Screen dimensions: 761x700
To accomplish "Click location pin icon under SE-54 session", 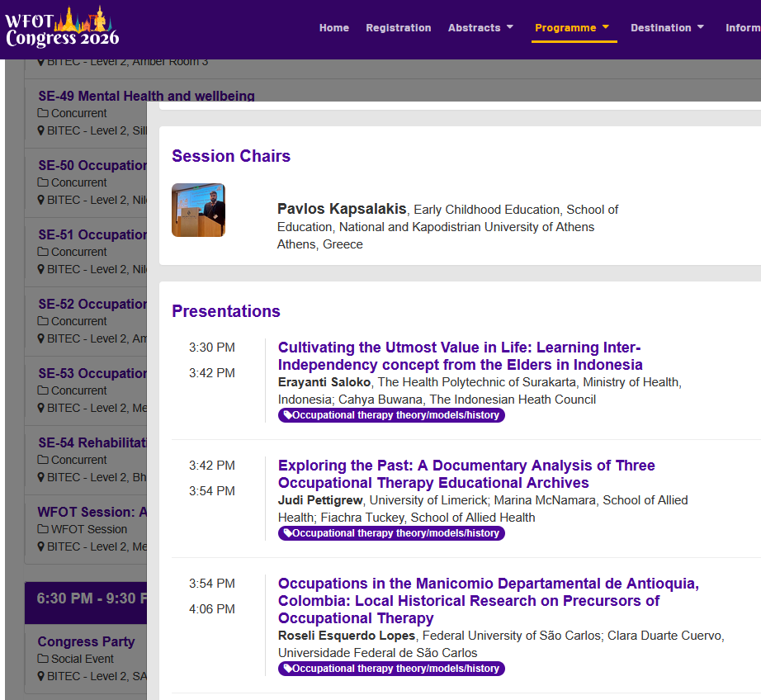I will click(41, 478).
